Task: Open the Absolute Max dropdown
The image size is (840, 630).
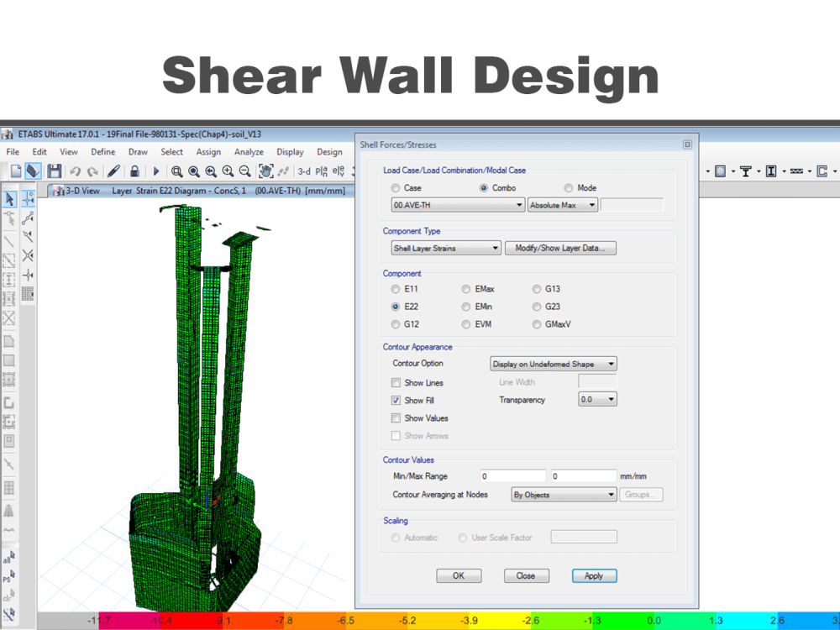Action: (561, 204)
